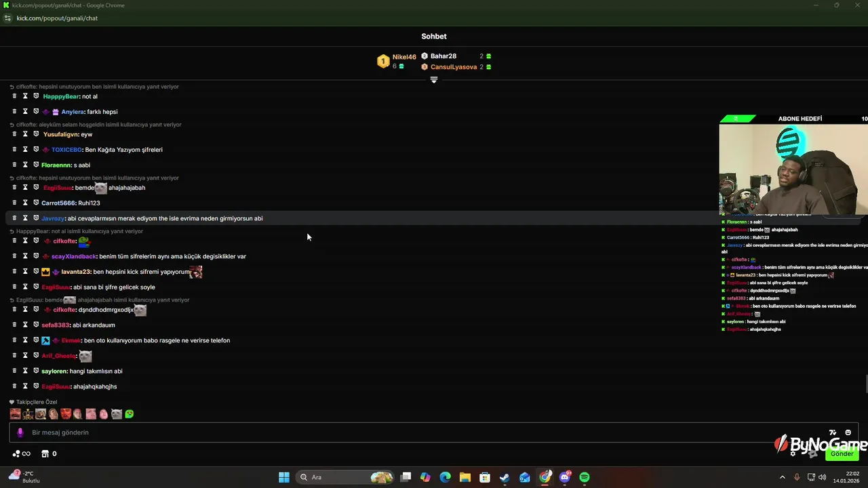Timeout user HapppyBear with hourglass icon
This screenshot has width=868, height=488.
[x=25, y=96]
